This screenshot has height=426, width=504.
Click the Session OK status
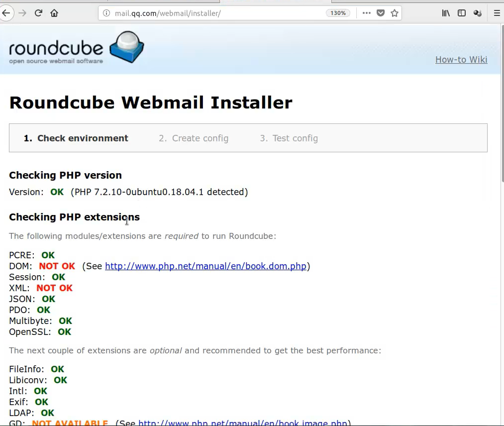(x=59, y=277)
